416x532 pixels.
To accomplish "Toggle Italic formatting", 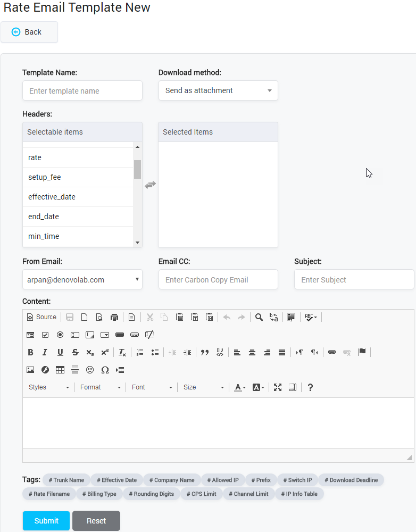I will click(45, 352).
